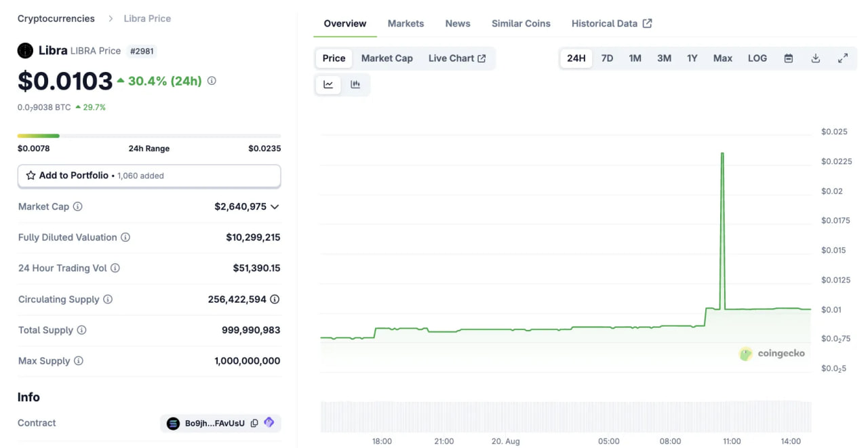Switch chart to Market Cap view
This screenshot has height=448, width=868.
point(387,58)
